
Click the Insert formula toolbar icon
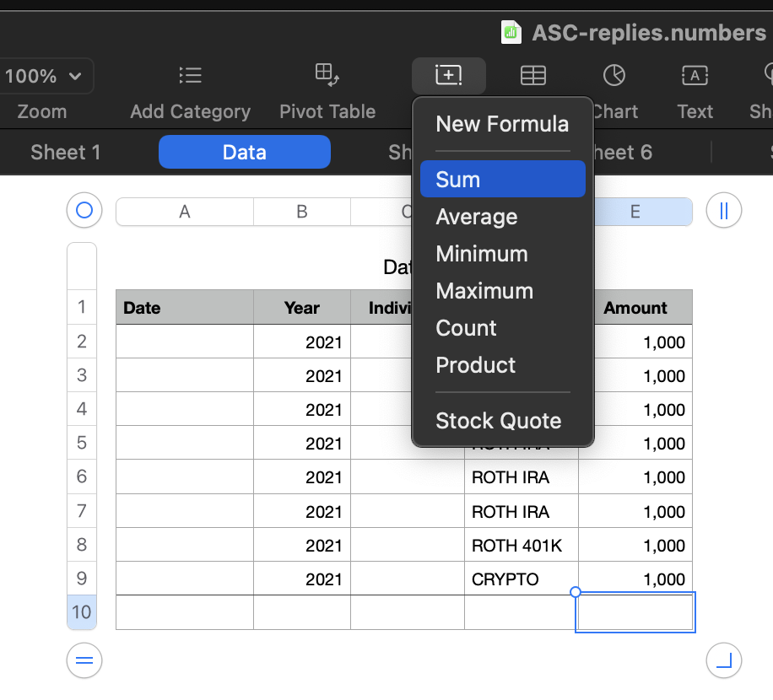coord(448,76)
